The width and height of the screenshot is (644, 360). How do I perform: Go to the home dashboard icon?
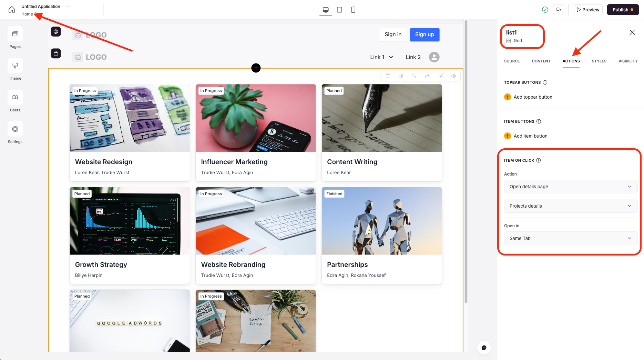point(12,10)
